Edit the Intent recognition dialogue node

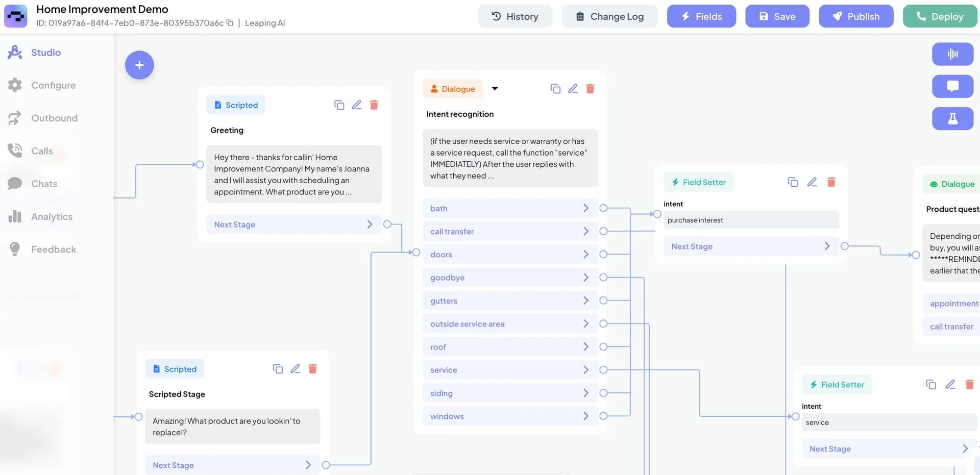click(x=573, y=89)
